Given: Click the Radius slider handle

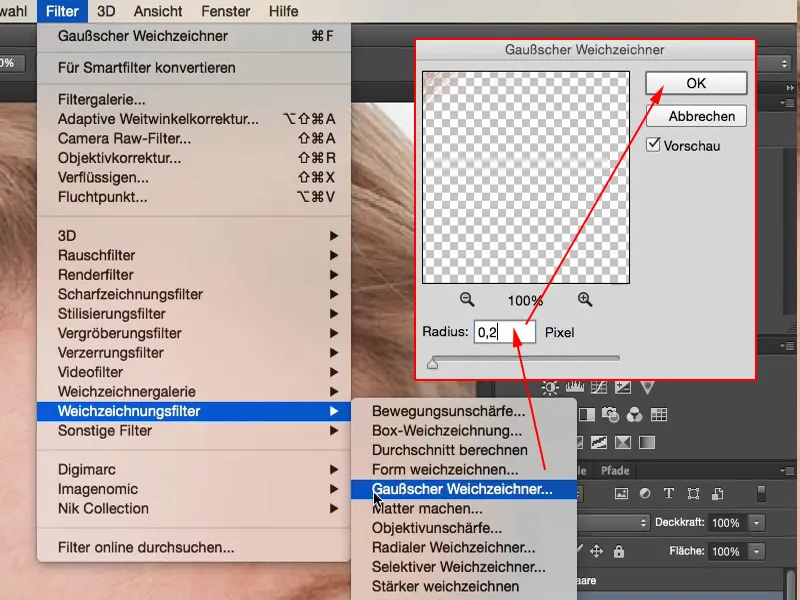Looking at the screenshot, I should coord(433,363).
